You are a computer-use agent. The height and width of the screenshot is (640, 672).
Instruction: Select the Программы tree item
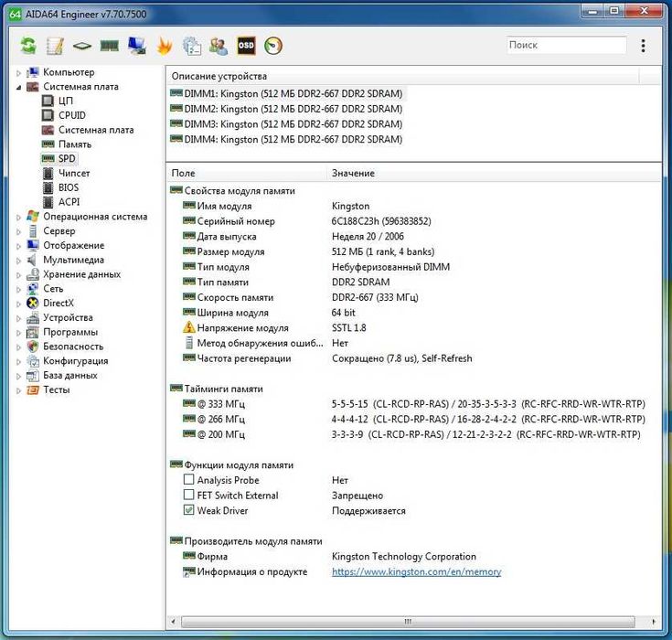[70, 332]
